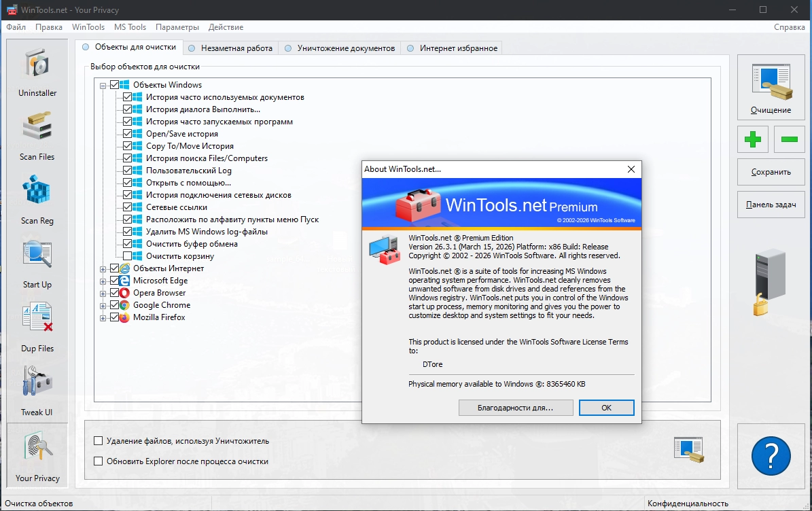Click the computer toolbox icon in About dialog

[x=385, y=250]
